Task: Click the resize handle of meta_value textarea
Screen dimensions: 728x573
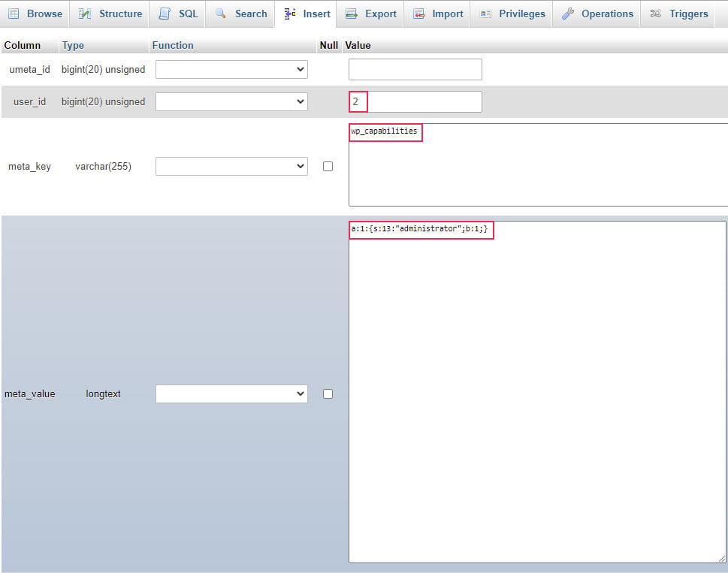Action: pyautogui.click(x=721, y=559)
